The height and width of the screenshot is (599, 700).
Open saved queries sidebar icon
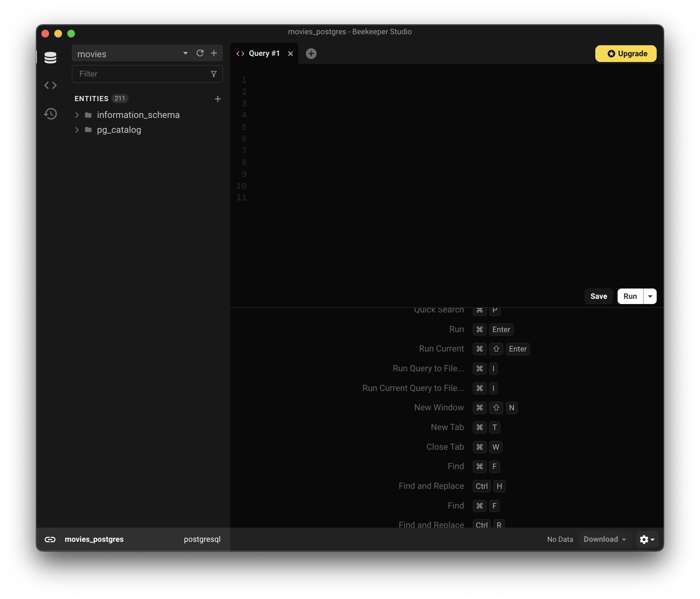(x=50, y=85)
